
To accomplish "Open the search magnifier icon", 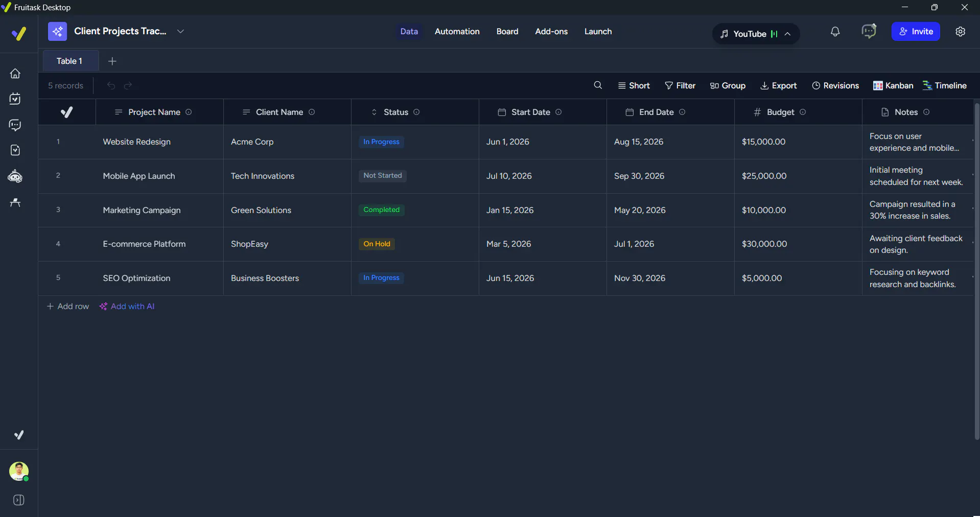I will point(598,85).
